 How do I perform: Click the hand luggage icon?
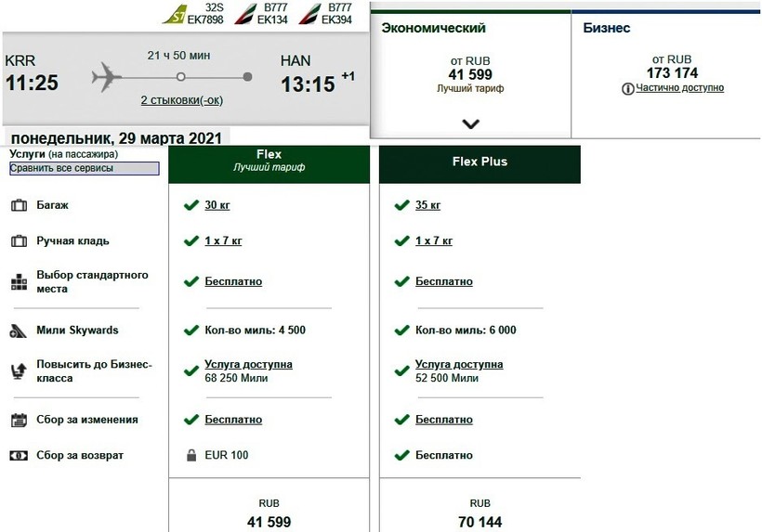click(x=19, y=241)
